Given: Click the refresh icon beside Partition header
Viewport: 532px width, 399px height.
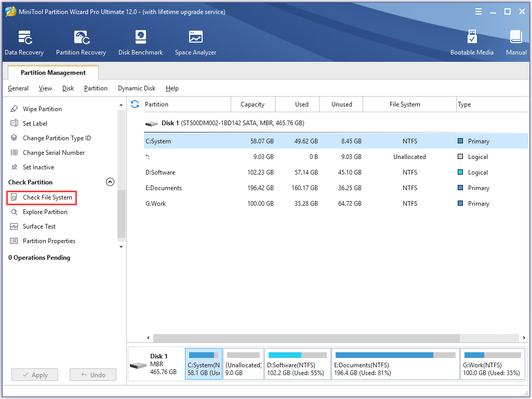Looking at the screenshot, I should pyautogui.click(x=135, y=104).
